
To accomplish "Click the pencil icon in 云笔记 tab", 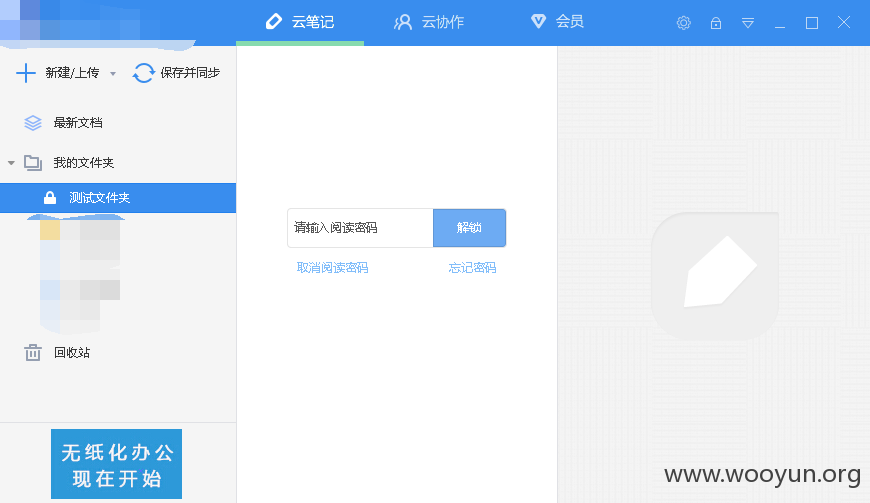I will point(274,22).
